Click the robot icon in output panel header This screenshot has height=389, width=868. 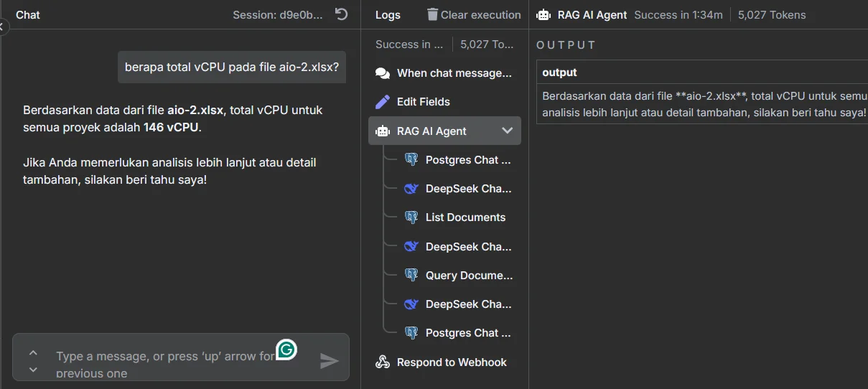pos(543,14)
